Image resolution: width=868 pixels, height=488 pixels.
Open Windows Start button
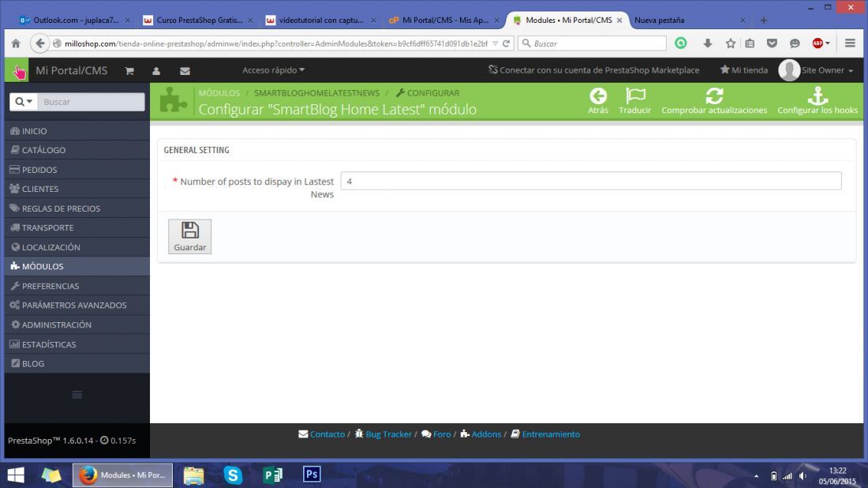coord(16,475)
